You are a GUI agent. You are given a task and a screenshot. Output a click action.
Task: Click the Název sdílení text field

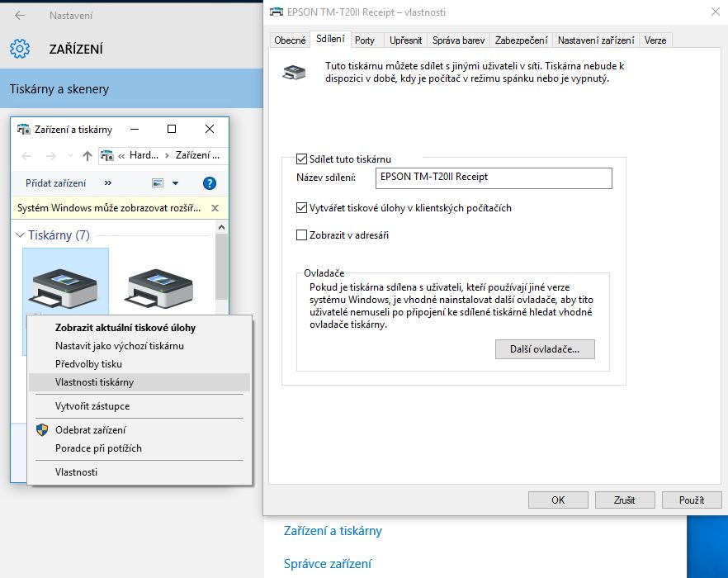[494, 178]
